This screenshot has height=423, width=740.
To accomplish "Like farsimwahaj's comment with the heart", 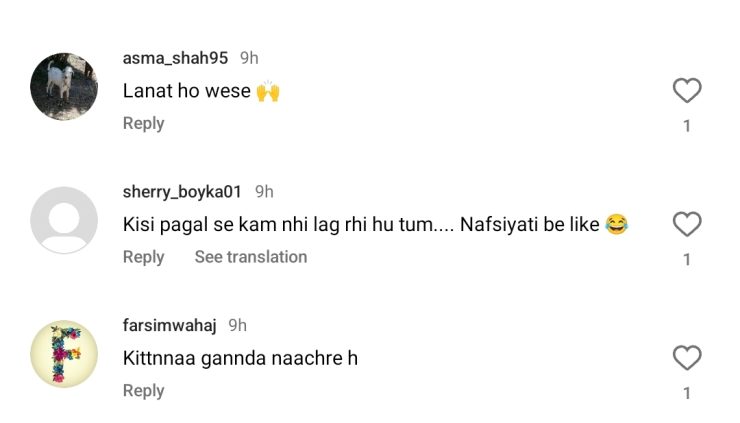I will [686, 357].
